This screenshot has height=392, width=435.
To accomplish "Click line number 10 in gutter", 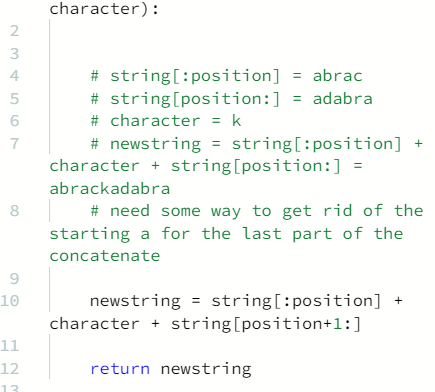I will [x=10, y=301].
